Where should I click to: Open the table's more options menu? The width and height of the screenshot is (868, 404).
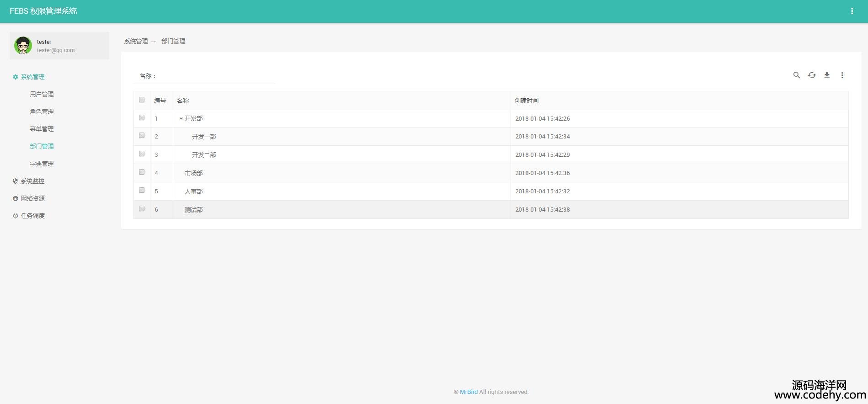[842, 75]
